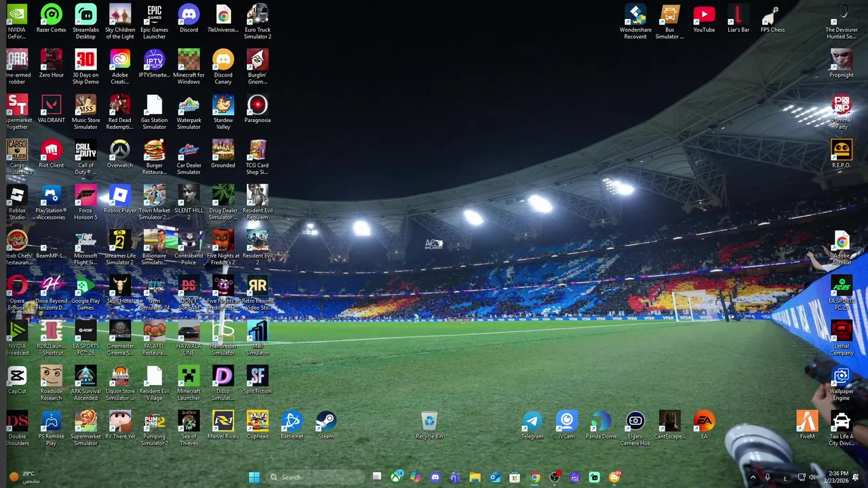Click the taskbar Search box
This screenshot has width=868, height=488.
pyautogui.click(x=315, y=477)
